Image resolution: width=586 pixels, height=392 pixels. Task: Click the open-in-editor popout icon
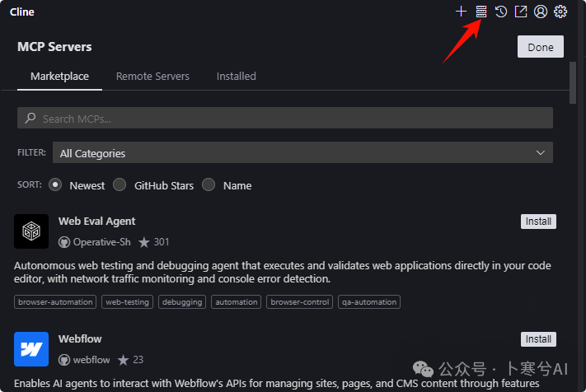point(521,12)
